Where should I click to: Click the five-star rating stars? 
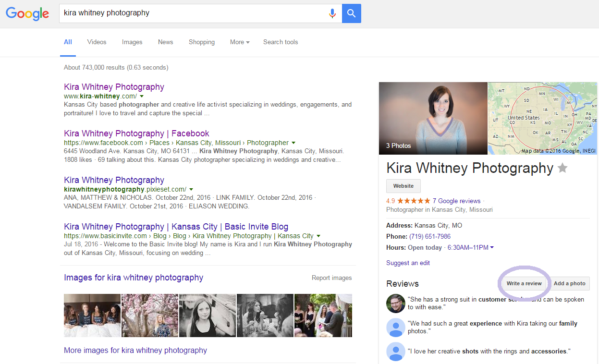[x=414, y=201]
